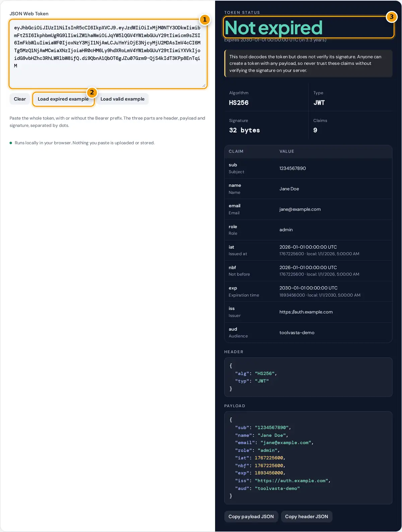Select the aud value toolvasta-demo
Screen dimensions: 402x532
point(297,332)
